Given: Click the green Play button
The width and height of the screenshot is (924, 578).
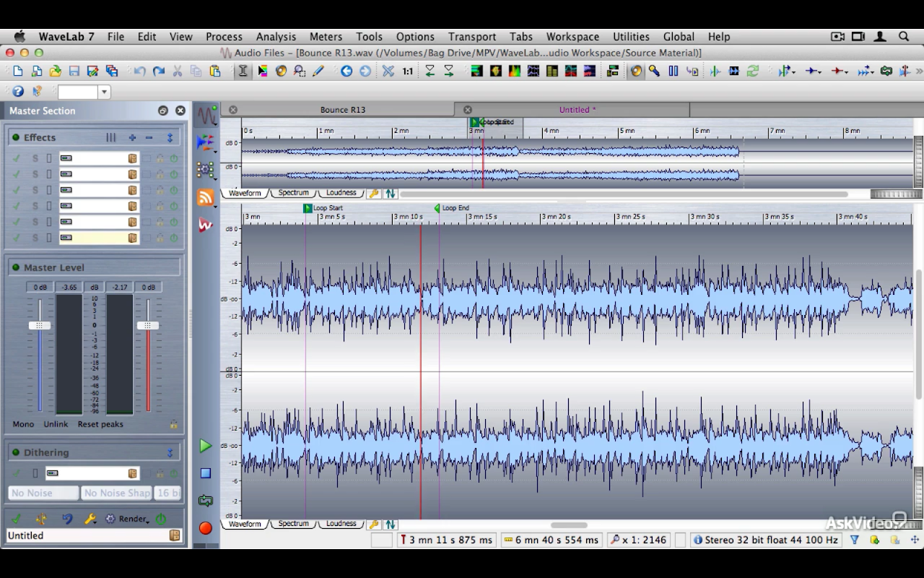Looking at the screenshot, I should coord(206,446).
